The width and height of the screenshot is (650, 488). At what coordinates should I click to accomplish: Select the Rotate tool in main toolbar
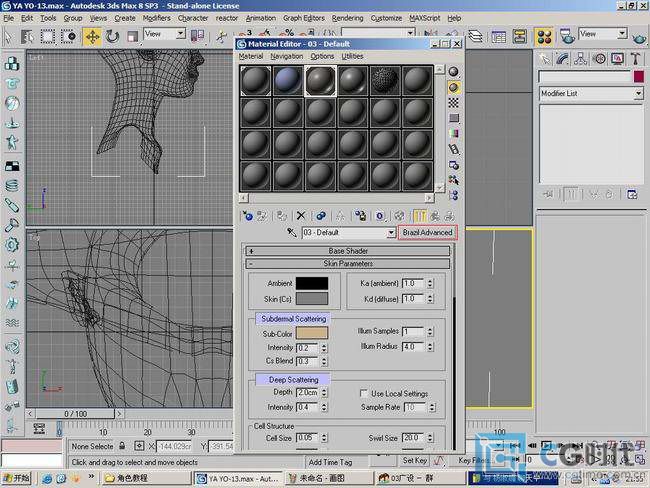(x=112, y=36)
